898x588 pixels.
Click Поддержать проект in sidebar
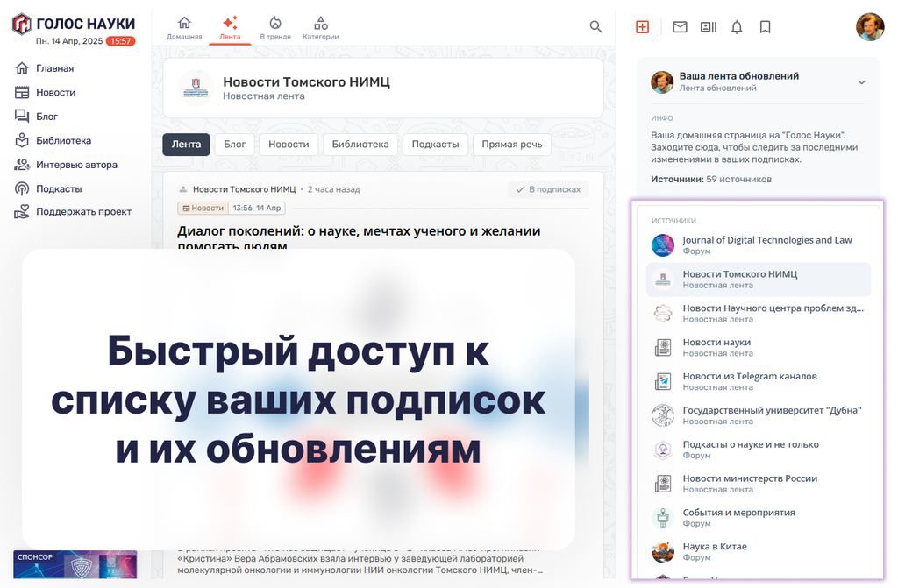pyautogui.click(x=83, y=211)
